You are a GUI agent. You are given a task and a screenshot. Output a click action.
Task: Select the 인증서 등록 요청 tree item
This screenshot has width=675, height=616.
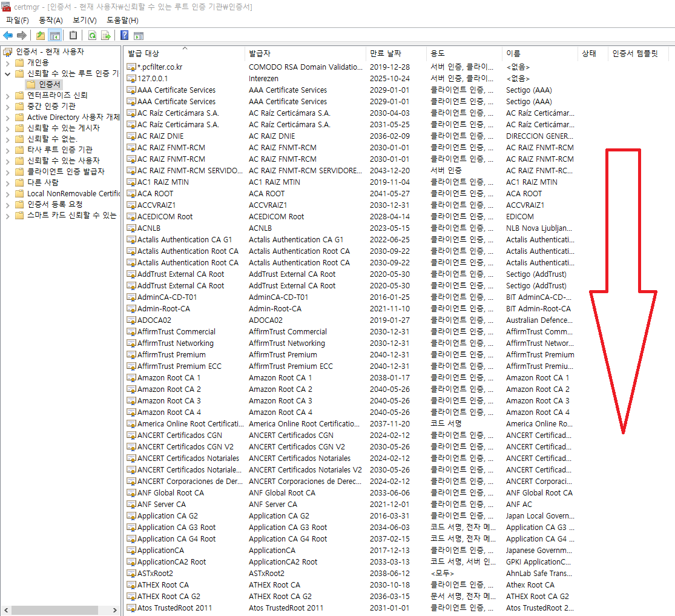click(x=54, y=204)
